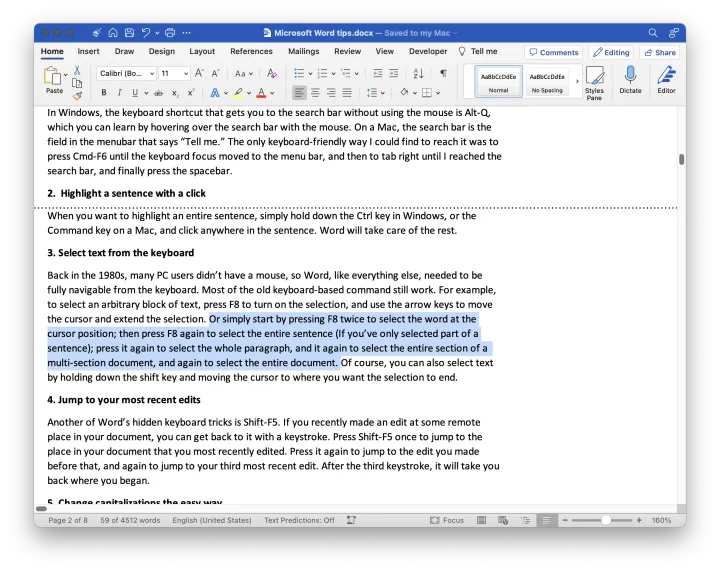Click the Comments button
This screenshot has width=720, height=572.
(554, 52)
